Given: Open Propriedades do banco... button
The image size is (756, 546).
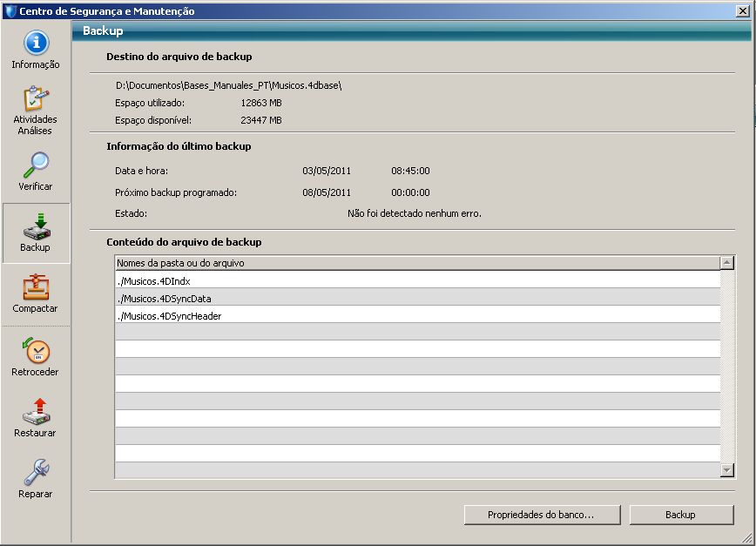Looking at the screenshot, I should click(x=542, y=515).
